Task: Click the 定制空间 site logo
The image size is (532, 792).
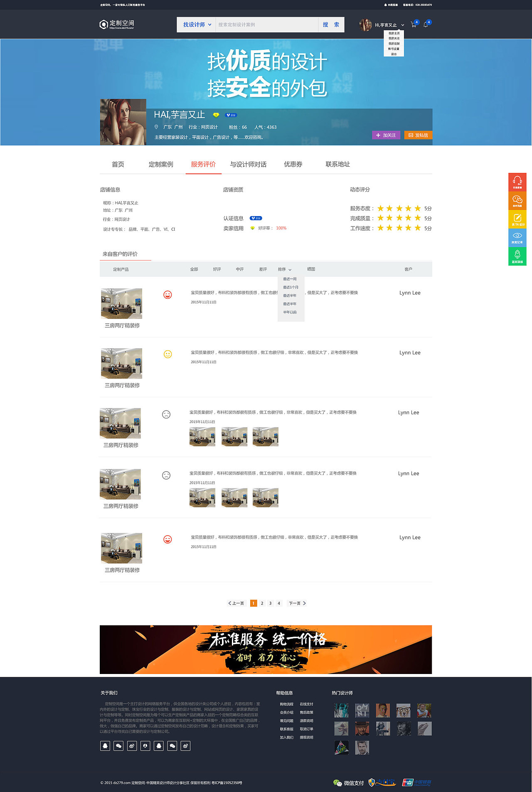Action: pyautogui.click(x=117, y=25)
